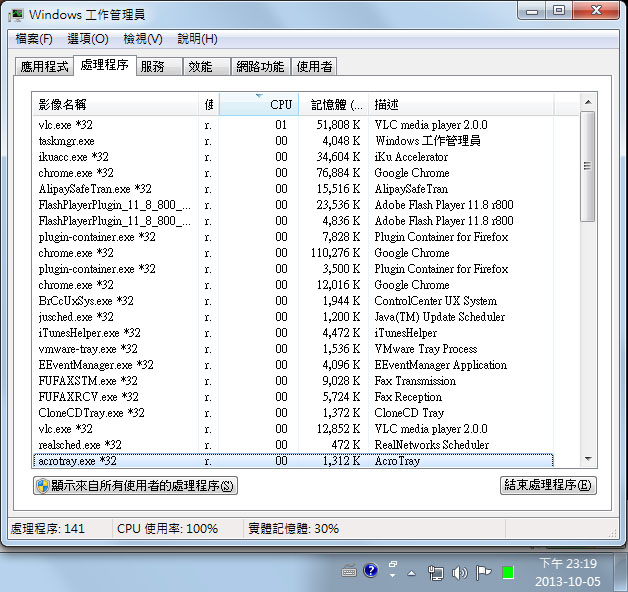Open the 選項(O) menu

88,39
